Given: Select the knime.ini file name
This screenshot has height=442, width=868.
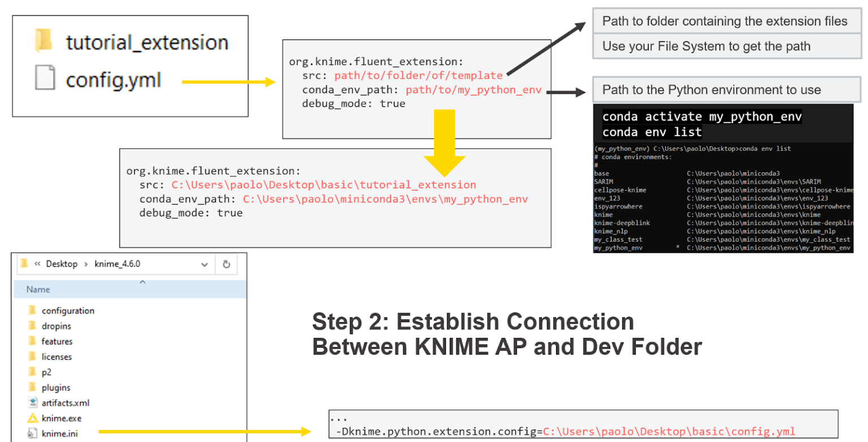Looking at the screenshot, I should tap(59, 434).
